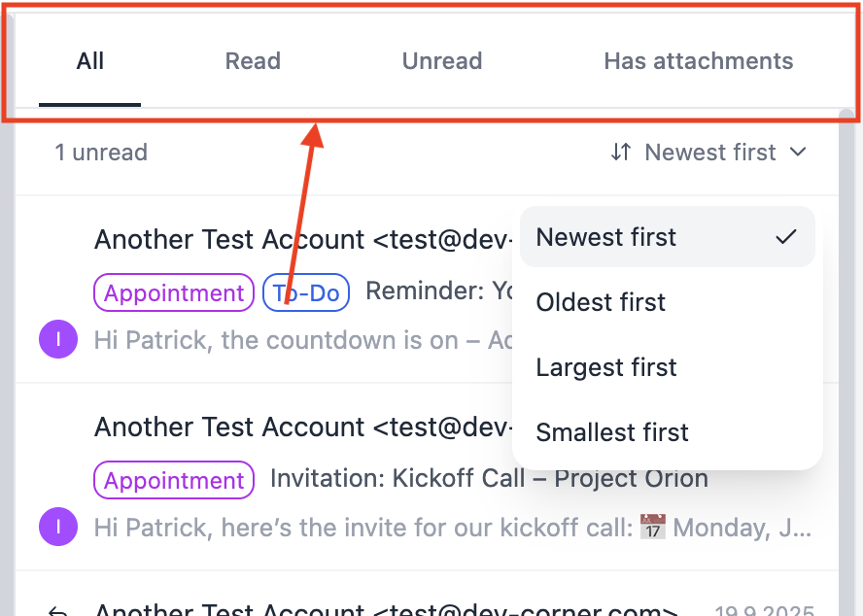
Task: Sort messages by Largest first
Action: pos(606,367)
